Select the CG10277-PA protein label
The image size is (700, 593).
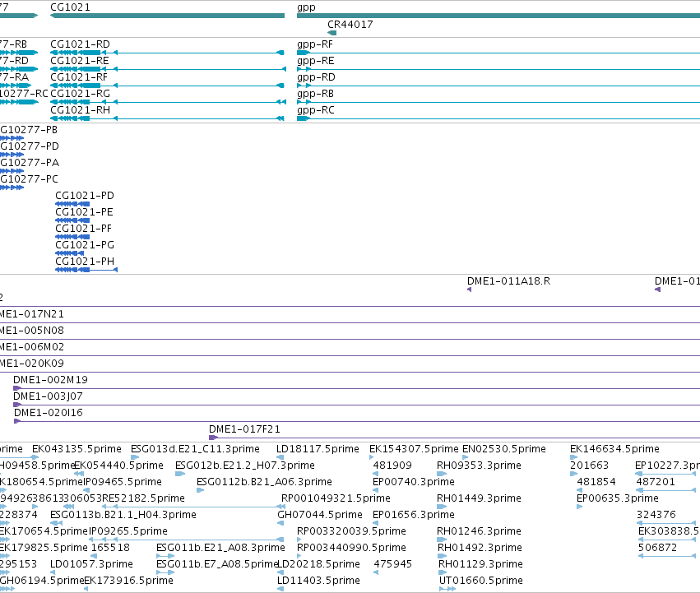point(30,163)
